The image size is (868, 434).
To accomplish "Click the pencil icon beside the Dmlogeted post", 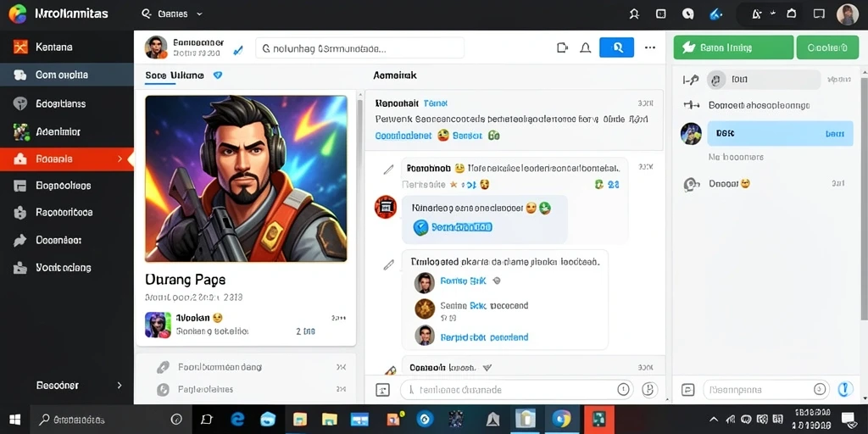I will 388,265.
